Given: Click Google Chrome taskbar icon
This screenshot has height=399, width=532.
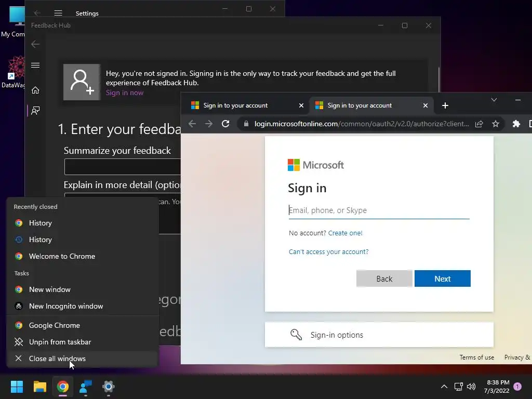Looking at the screenshot, I should tap(63, 387).
